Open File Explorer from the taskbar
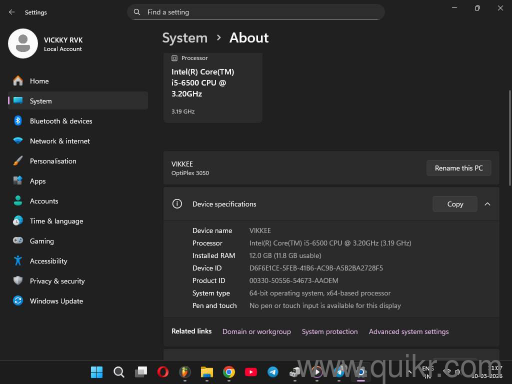The image size is (512, 384). 207,372
